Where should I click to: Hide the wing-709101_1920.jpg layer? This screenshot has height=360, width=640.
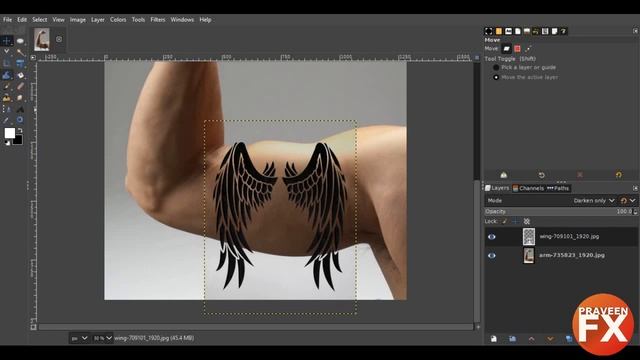tap(491, 237)
